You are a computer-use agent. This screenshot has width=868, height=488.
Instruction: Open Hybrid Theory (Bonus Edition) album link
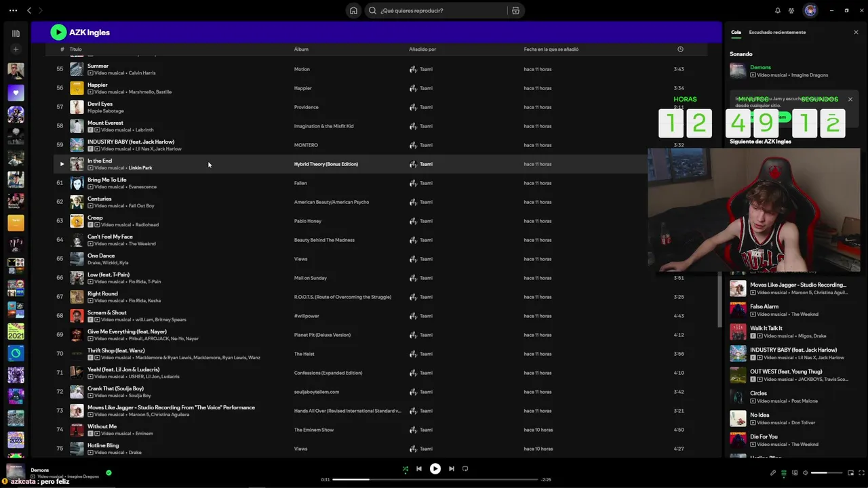point(325,164)
